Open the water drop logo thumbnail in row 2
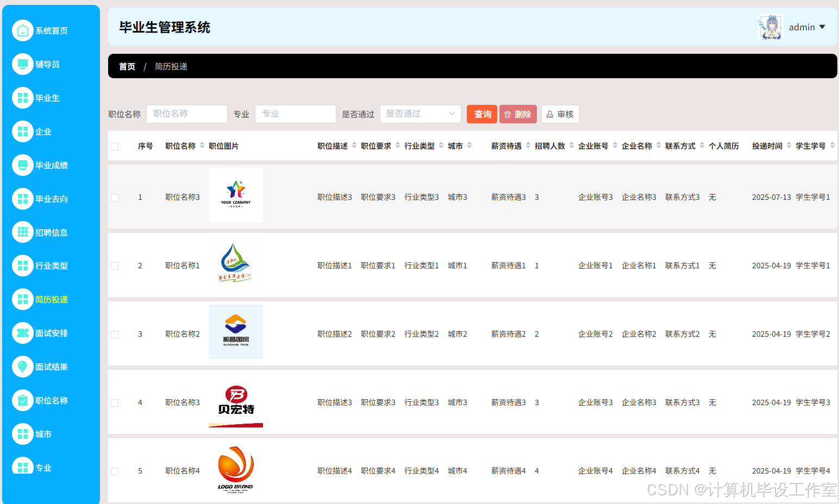 point(236,263)
